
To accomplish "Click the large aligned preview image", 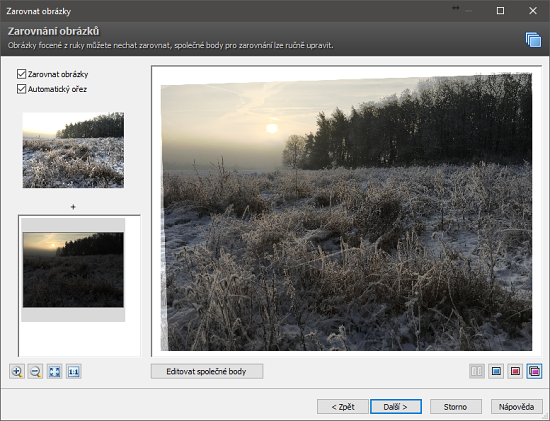I will click(347, 212).
